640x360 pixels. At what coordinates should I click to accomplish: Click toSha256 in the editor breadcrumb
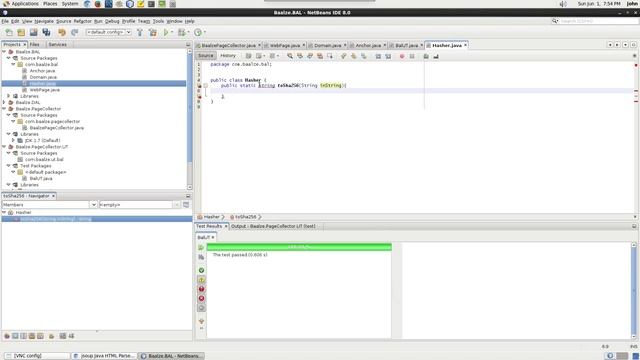tap(246, 217)
